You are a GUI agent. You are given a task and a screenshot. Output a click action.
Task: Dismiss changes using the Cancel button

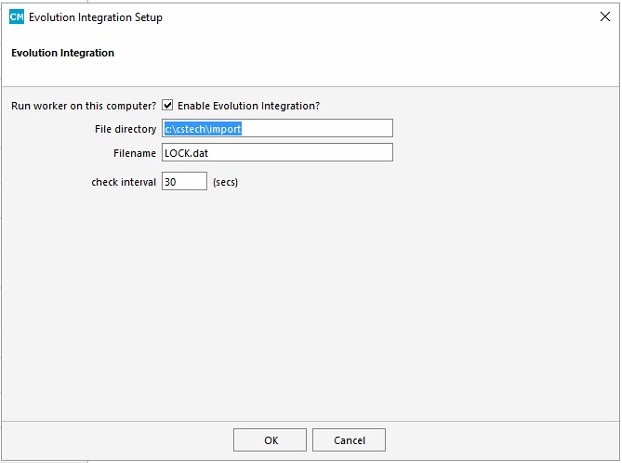click(x=349, y=440)
